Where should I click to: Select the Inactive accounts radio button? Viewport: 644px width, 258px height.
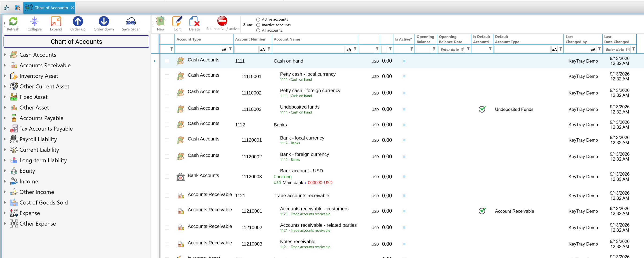pyautogui.click(x=258, y=25)
